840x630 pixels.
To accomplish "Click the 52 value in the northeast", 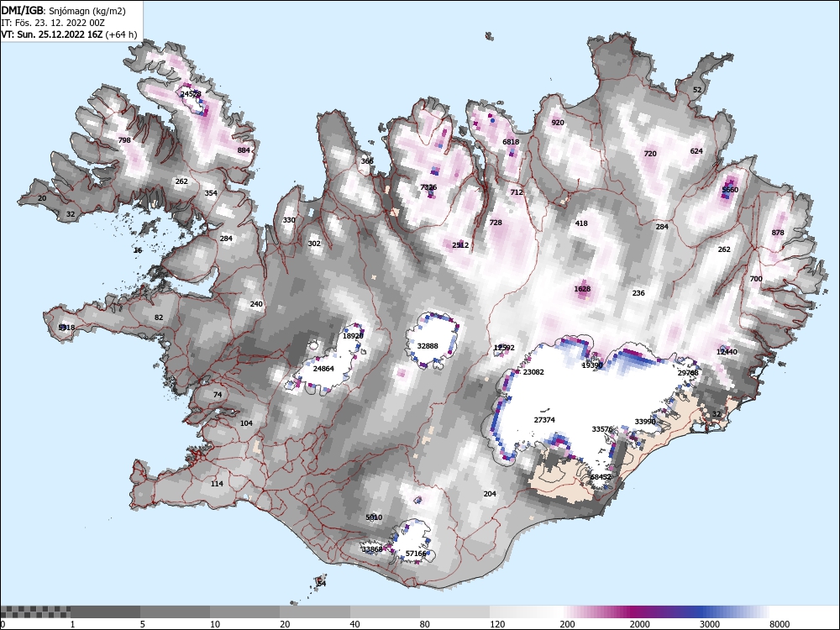I will (x=697, y=90).
